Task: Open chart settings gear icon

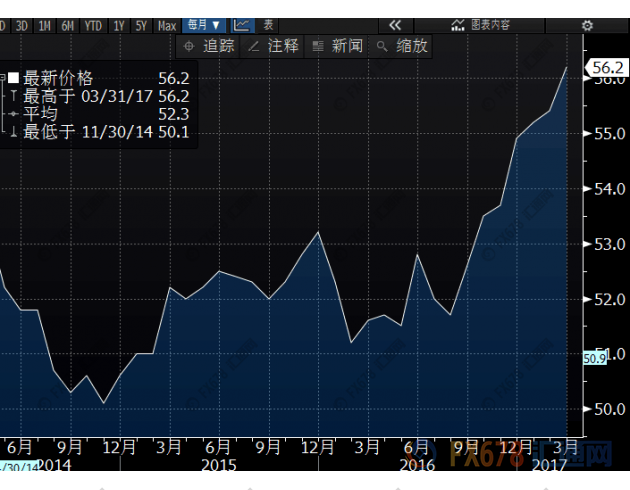Action: (x=587, y=26)
